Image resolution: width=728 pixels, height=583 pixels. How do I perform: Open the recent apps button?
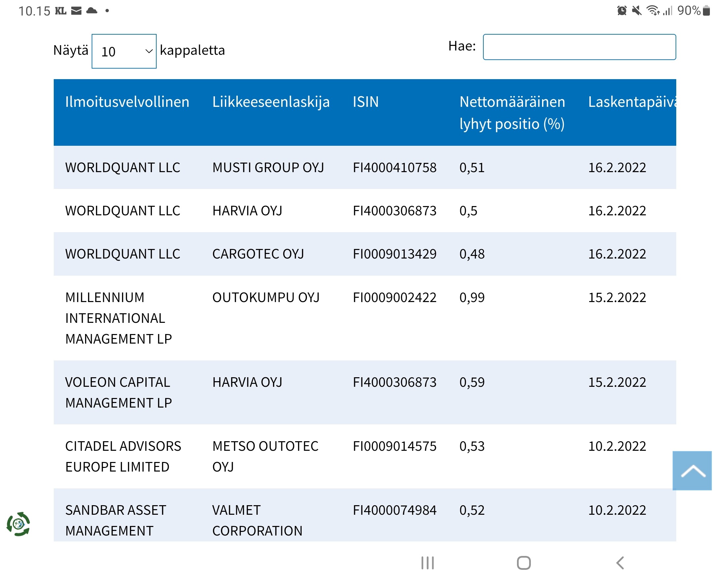(x=428, y=563)
